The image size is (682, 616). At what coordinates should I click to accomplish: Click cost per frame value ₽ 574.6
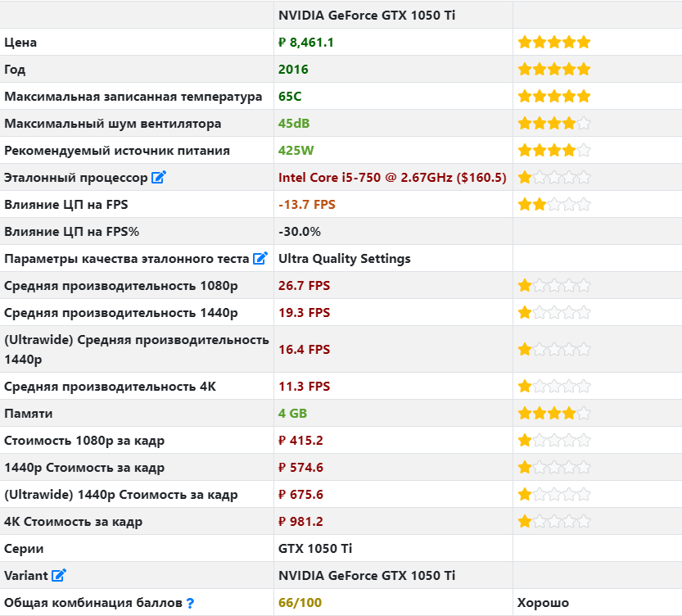click(x=300, y=467)
